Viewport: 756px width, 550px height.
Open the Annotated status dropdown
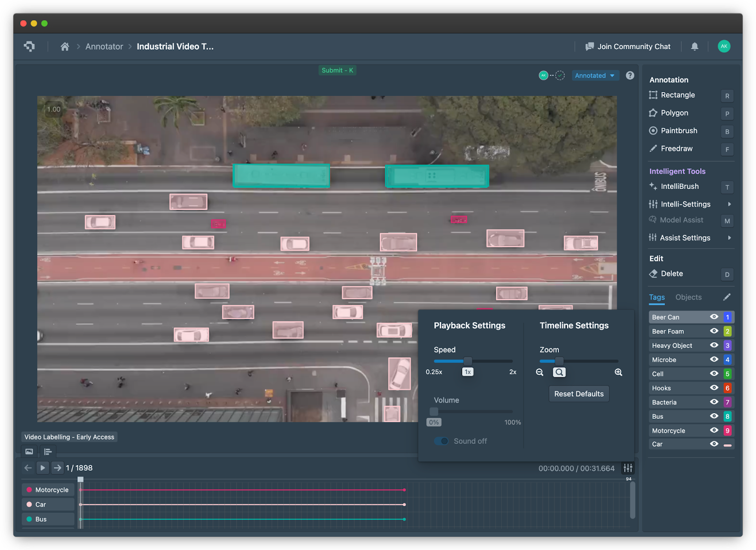(595, 75)
